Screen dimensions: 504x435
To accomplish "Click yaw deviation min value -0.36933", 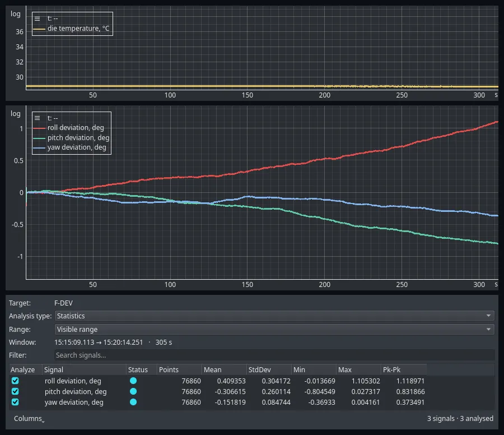I will click(x=322, y=402).
